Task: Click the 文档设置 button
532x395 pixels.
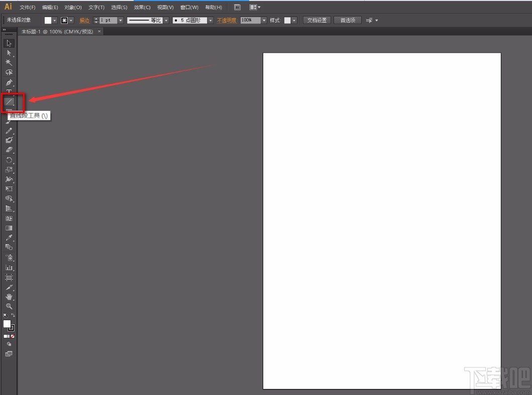Action: pyautogui.click(x=317, y=20)
